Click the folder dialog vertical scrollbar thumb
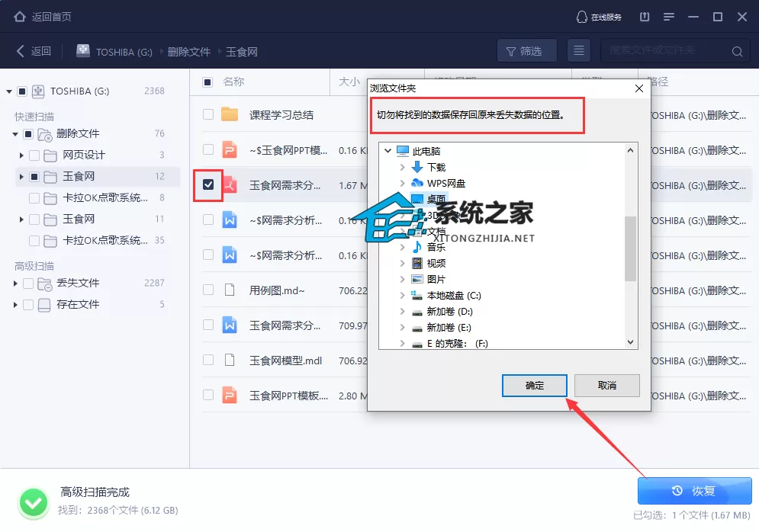 tap(630, 248)
